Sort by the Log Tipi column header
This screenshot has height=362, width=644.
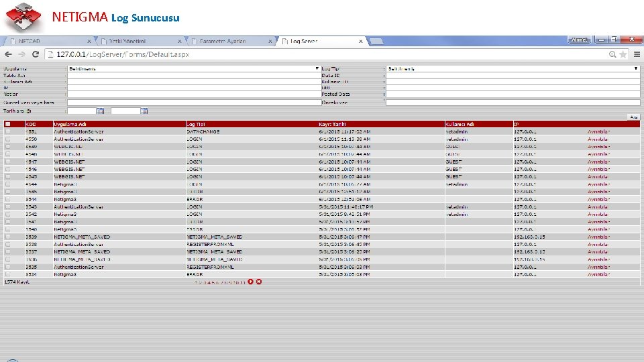196,124
